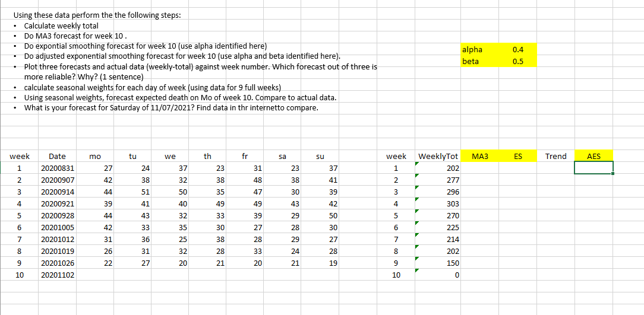Select the alpha value cell 0.4

[518, 49]
